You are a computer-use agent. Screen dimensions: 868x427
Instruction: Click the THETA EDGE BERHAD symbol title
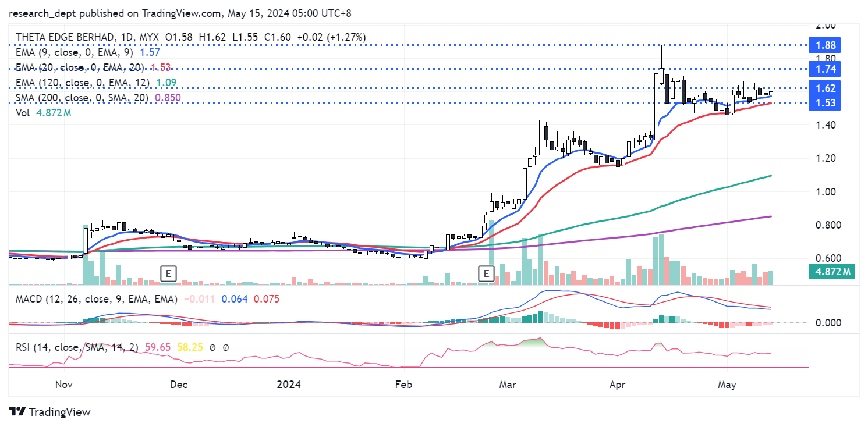click(x=64, y=37)
